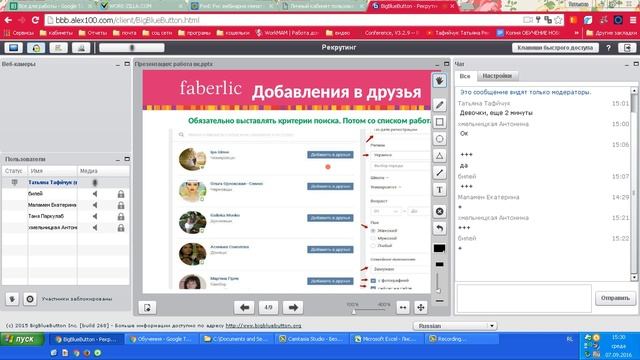Go to the next slide
The width and height of the screenshot is (640, 360).
(x=293, y=307)
